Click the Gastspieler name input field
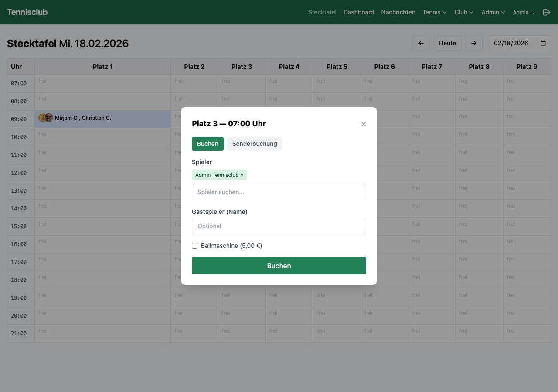 pos(279,226)
